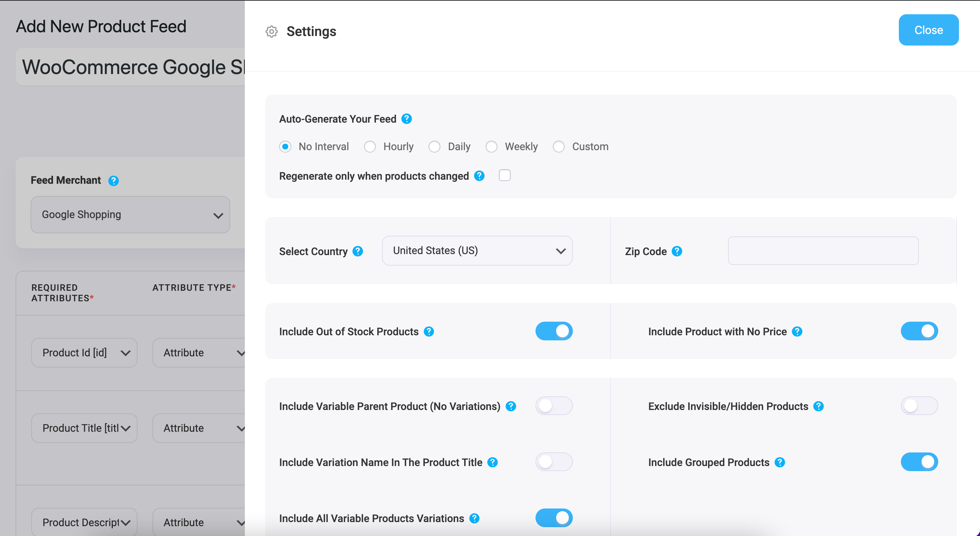Open Attribute type dropdown in Product Id row
Viewport: 980px width, 536px height.
click(x=199, y=353)
